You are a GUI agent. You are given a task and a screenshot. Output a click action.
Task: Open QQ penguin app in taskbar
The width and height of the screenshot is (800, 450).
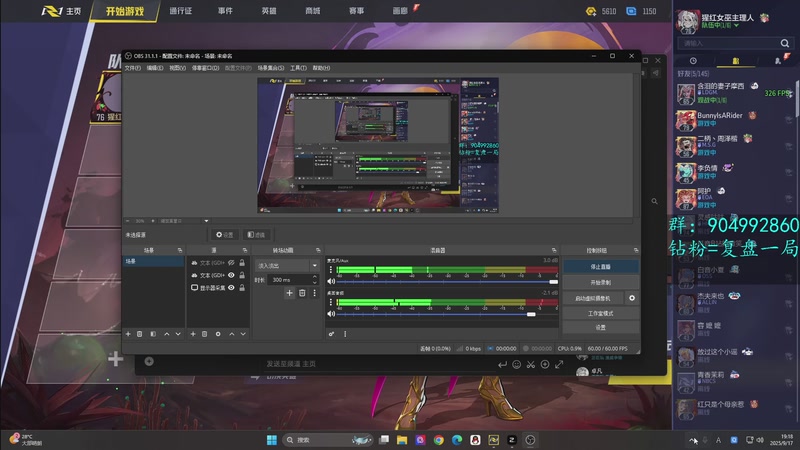click(475, 440)
